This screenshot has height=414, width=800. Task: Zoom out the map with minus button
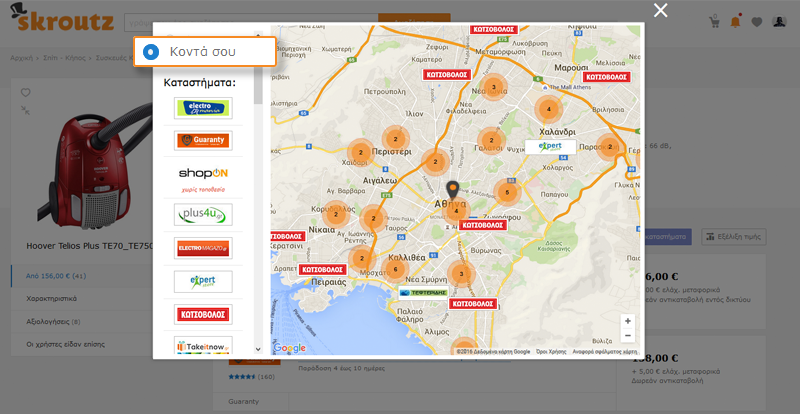(628, 335)
